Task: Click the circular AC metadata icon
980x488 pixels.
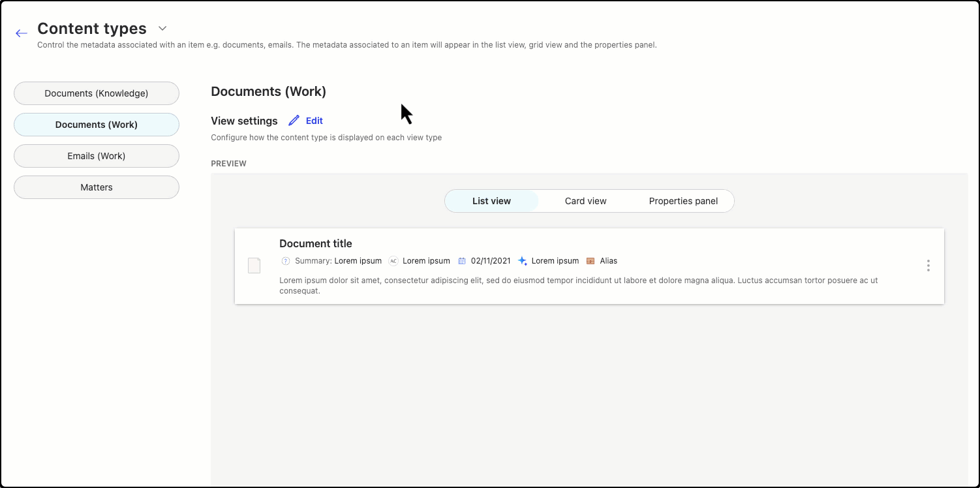Action: pos(393,260)
